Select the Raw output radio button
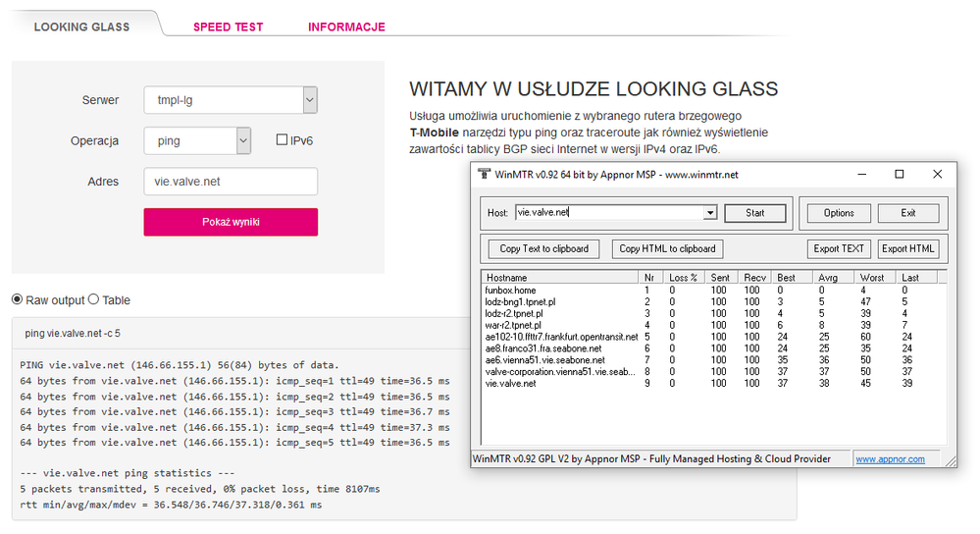This screenshot has height=534, width=980. [17, 299]
